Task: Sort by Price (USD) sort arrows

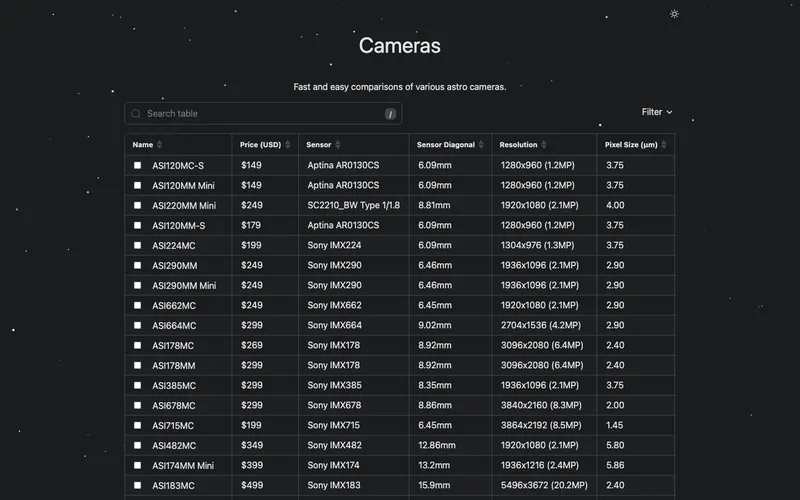Action: tap(287, 144)
